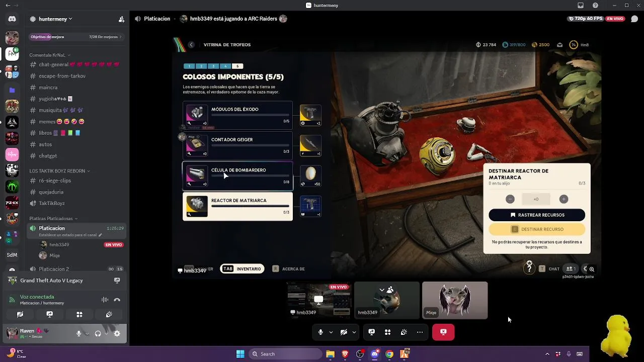Open Brave browser from the taskbar

[345, 354]
